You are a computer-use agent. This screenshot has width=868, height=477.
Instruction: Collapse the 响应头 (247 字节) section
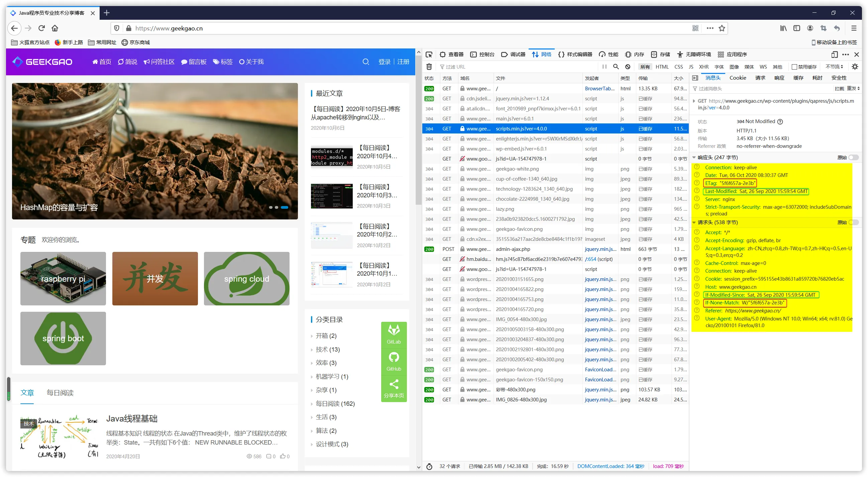pos(694,157)
